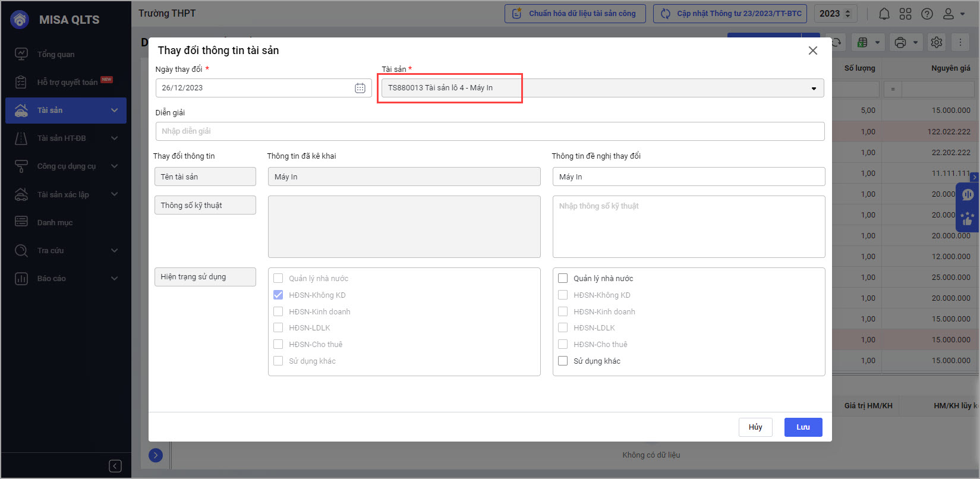
Task: Click the printer icon
Action: pyautogui.click(x=900, y=42)
